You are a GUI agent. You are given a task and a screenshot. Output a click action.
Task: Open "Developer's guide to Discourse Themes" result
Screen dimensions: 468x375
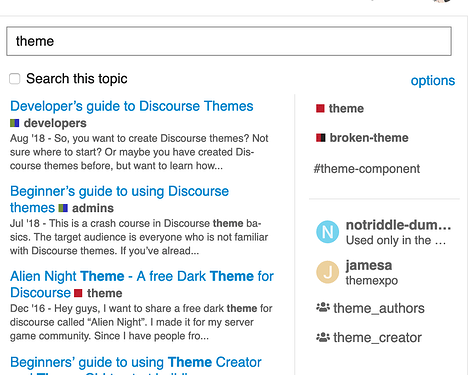(x=132, y=106)
